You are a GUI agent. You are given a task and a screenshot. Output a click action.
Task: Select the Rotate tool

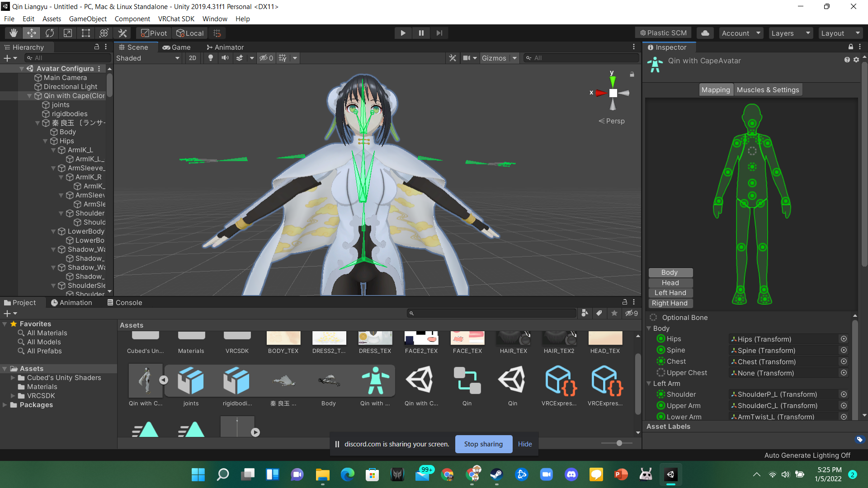50,33
